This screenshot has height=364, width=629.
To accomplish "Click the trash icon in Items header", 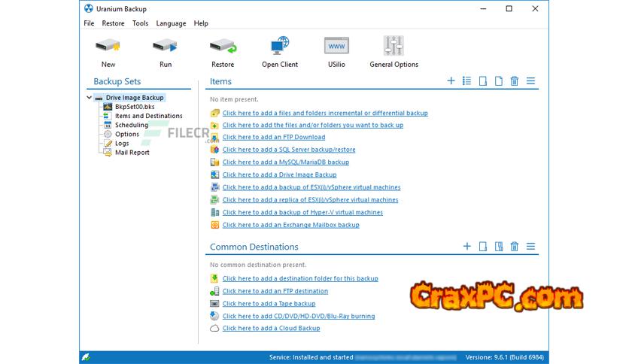I will [x=515, y=81].
